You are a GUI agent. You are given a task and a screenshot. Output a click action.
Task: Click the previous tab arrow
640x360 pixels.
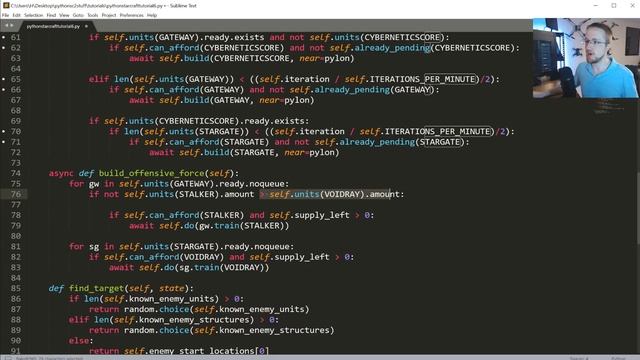point(6,26)
